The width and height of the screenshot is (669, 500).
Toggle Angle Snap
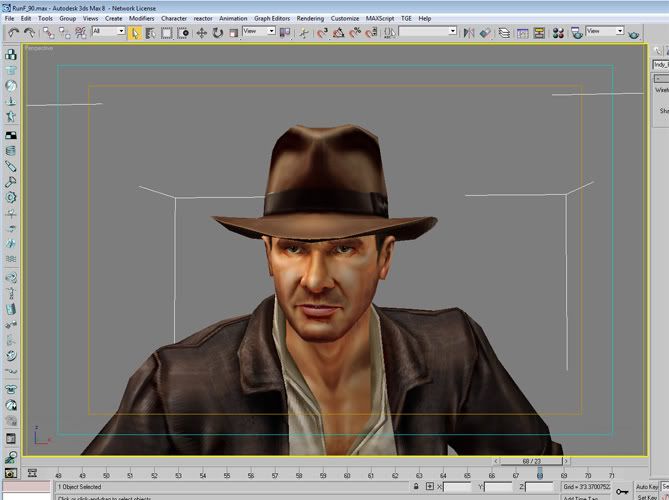pos(339,33)
